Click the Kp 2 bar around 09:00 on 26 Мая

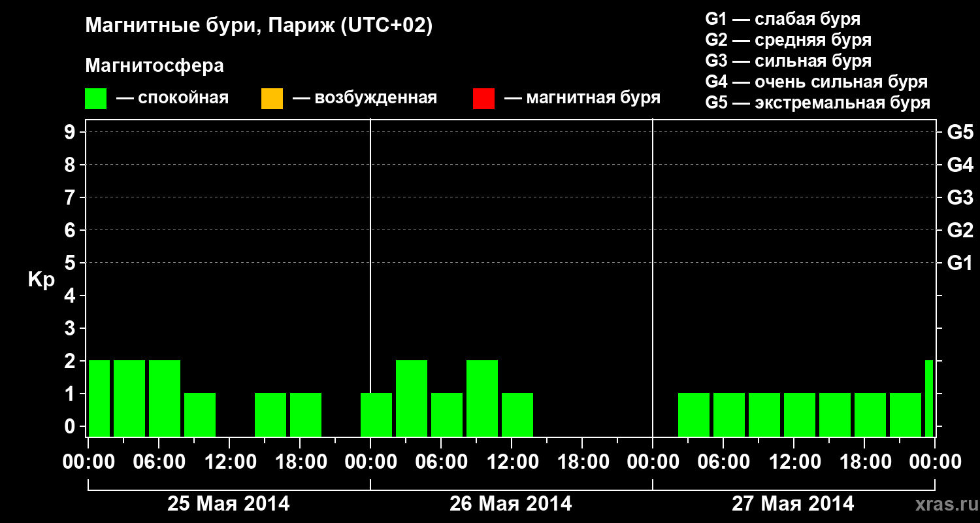(x=482, y=398)
